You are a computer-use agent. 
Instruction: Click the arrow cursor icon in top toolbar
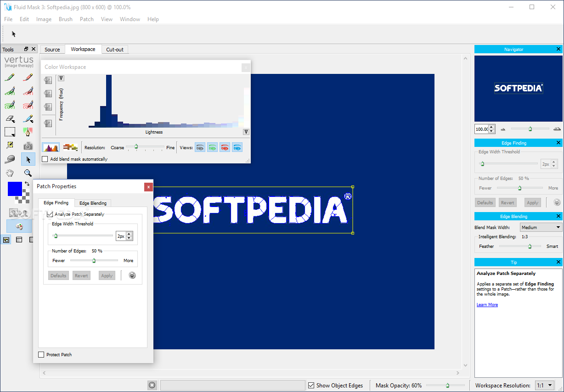[x=14, y=34]
